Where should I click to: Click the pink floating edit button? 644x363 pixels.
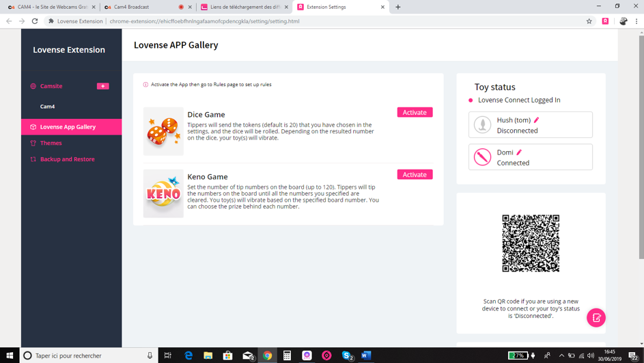pos(596,318)
